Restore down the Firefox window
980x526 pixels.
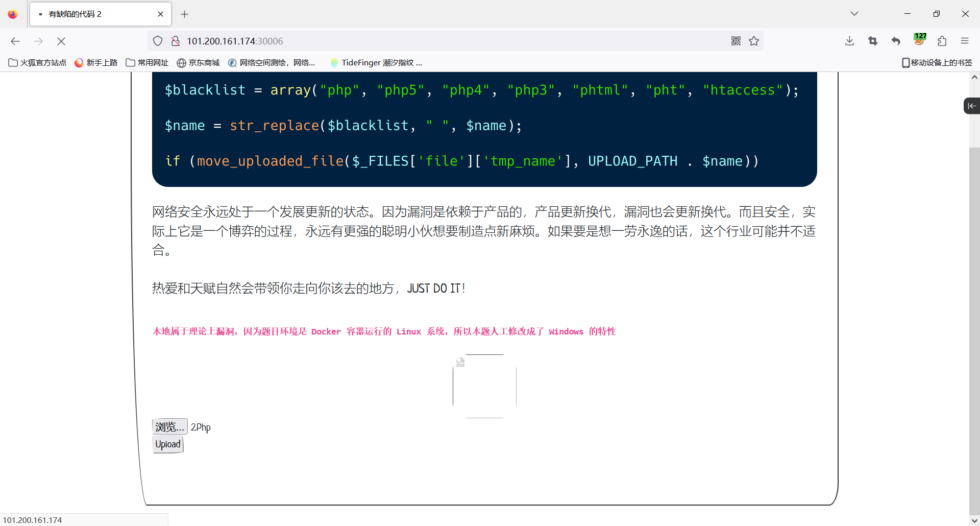coord(936,14)
